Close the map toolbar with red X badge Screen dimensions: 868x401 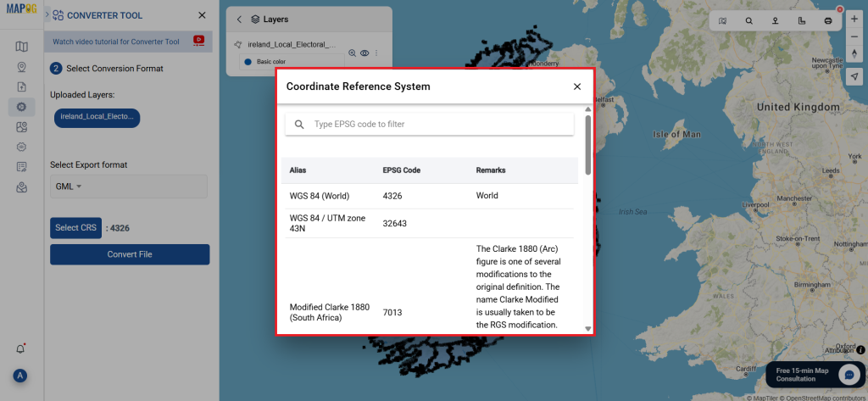point(840,8)
